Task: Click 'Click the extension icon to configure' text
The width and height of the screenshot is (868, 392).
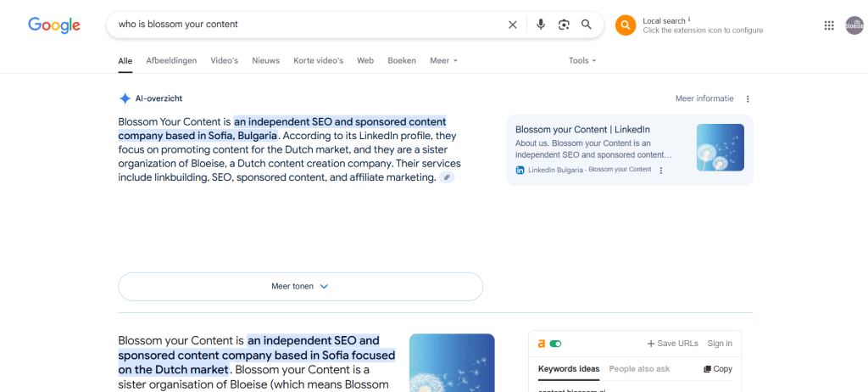Action: click(x=703, y=31)
